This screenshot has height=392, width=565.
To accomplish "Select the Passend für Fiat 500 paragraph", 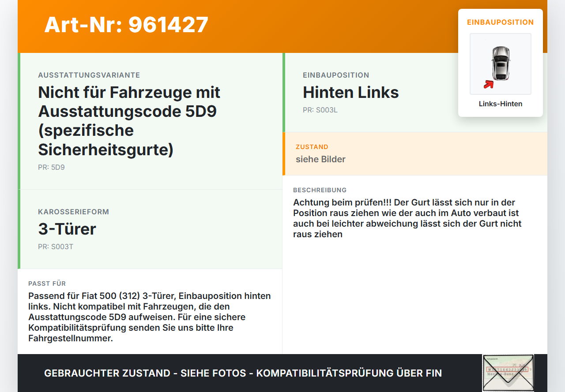I will point(150,317).
